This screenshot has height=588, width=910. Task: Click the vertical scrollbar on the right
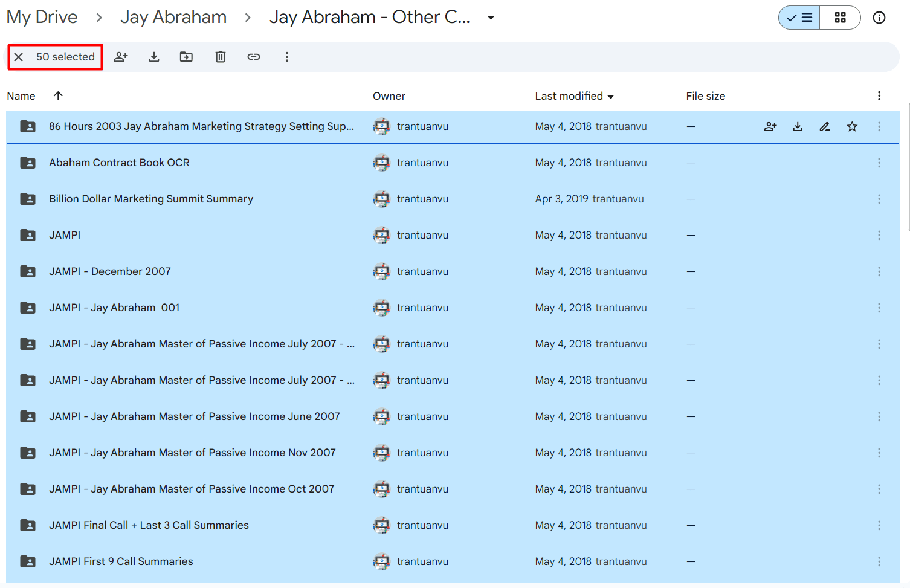[x=908, y=166]
